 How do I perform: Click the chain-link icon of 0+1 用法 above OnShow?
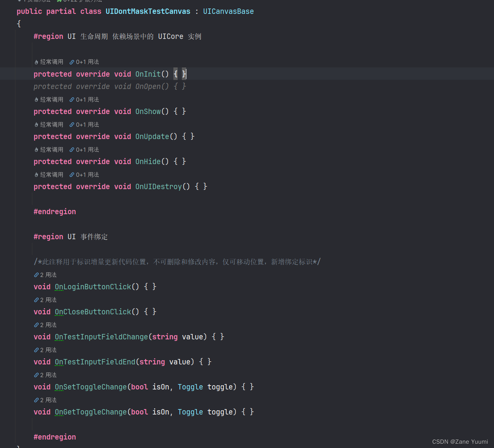[72, 100]
